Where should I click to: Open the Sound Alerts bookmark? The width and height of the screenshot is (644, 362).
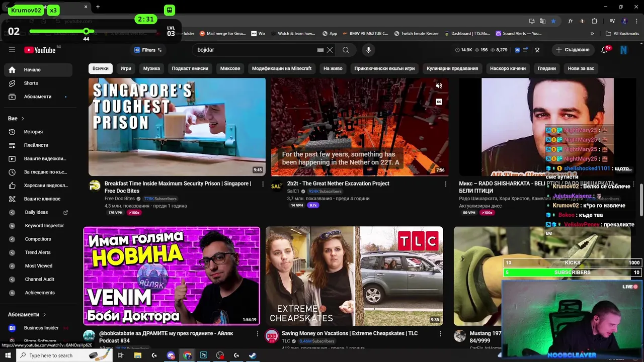(519, 33)
